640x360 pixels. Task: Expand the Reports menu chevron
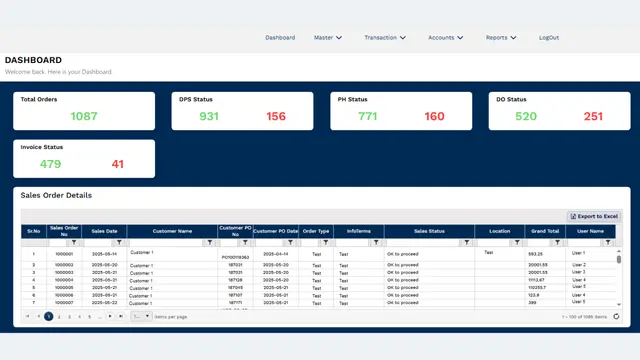coord(513,38)
